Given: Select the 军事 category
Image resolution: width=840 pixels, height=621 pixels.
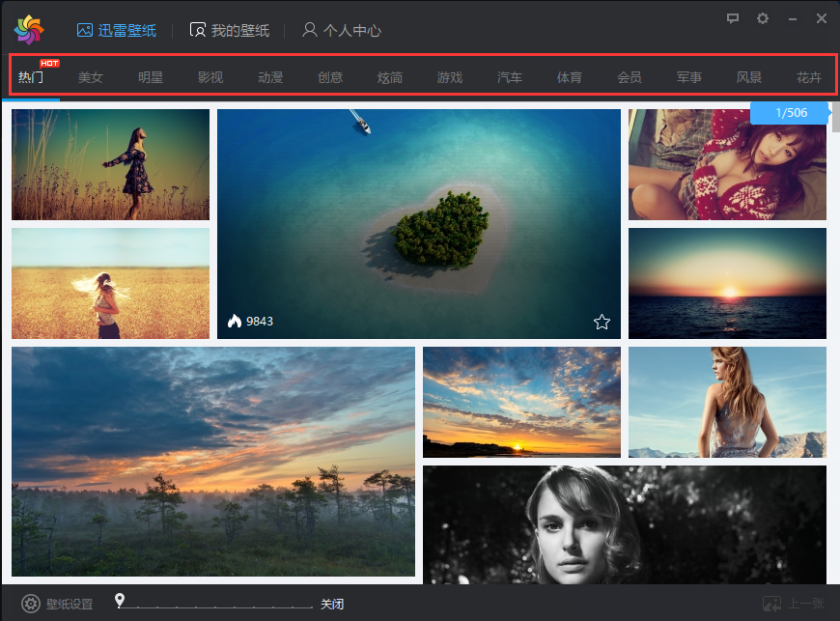Looking at the screenshot, I should (x=689, y=77).
